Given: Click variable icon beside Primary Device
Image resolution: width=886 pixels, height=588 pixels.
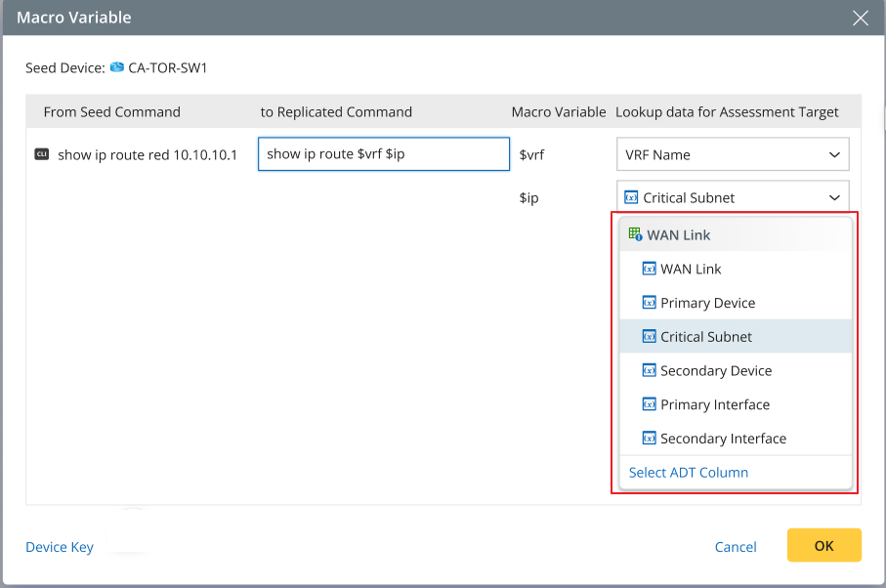Looking at the screenshot, I should 649,303.
